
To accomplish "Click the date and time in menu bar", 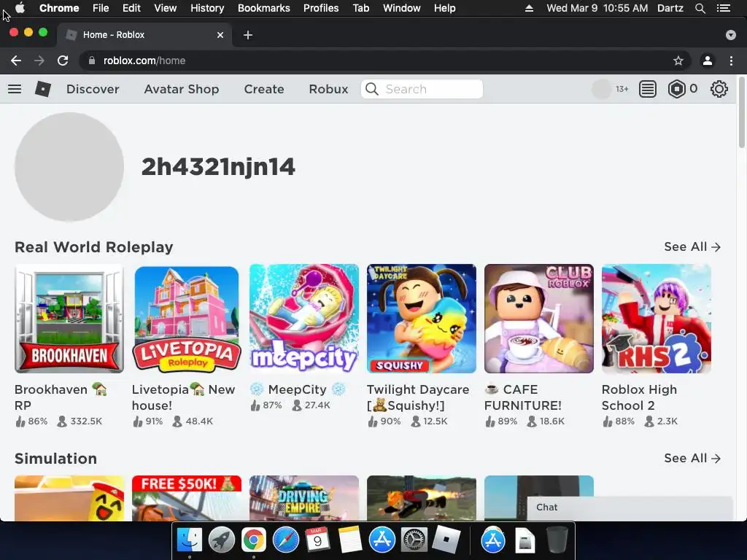I will pyautogui.click(x=597, y=8).
